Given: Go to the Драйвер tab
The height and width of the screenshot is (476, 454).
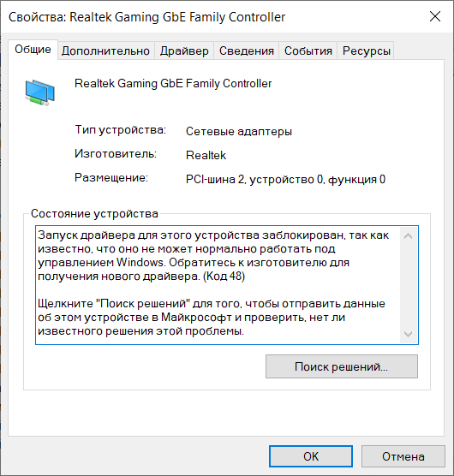Looking at the screenshot, I should coord(184,51).
